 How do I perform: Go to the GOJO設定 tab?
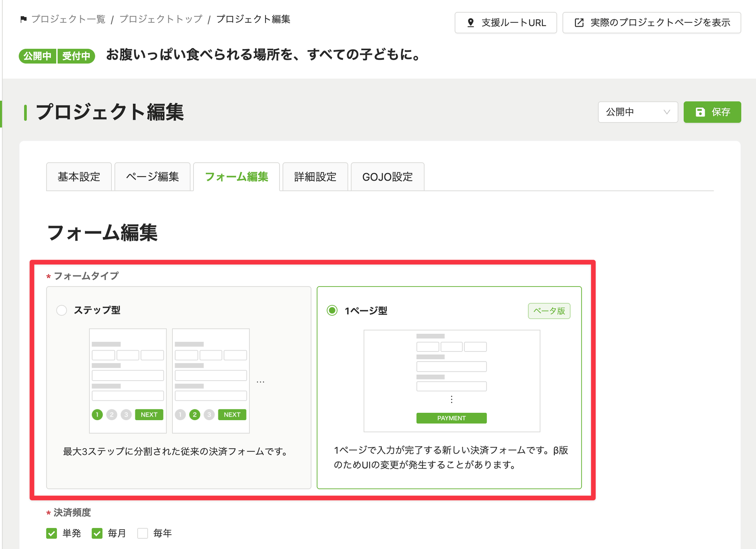387,177
